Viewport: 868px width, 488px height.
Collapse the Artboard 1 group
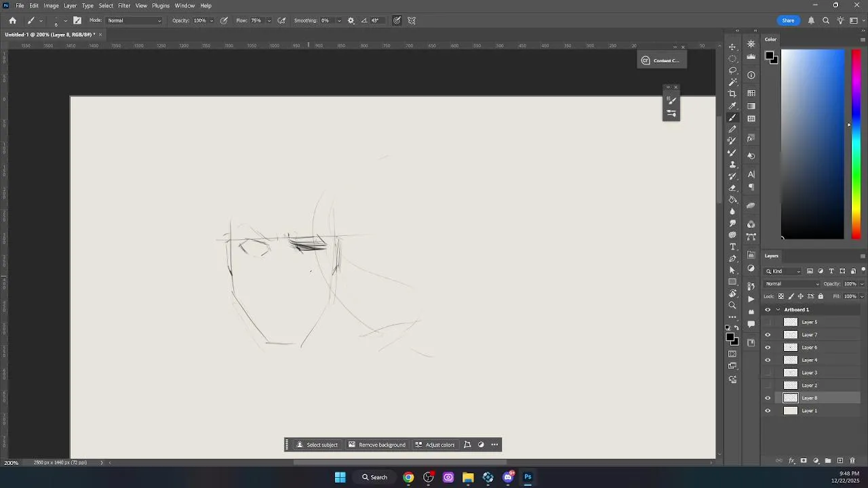coord(778,310)
